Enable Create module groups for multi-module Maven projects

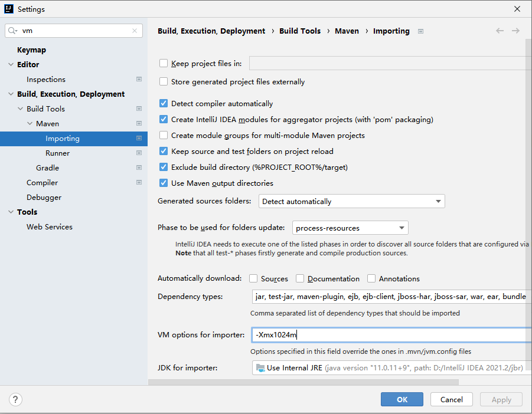[x=164, y=135]
